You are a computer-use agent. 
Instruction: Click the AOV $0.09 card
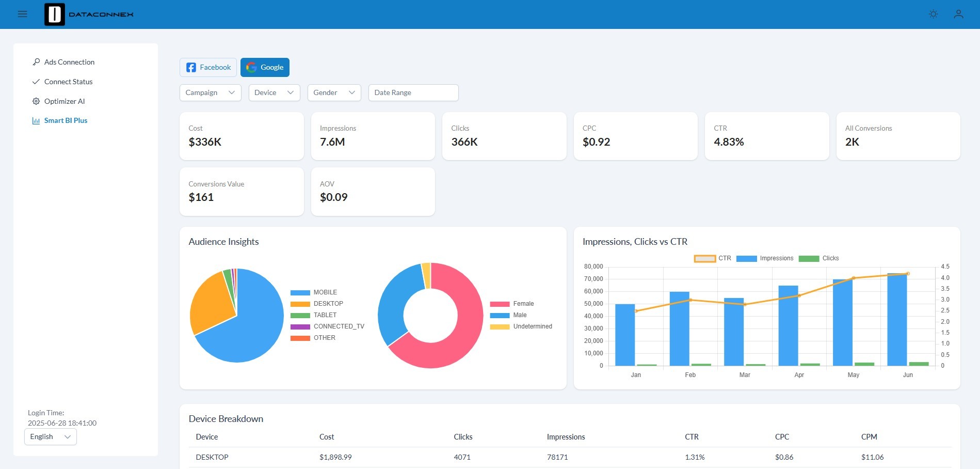pyautogui.click(x=373, y=191)
